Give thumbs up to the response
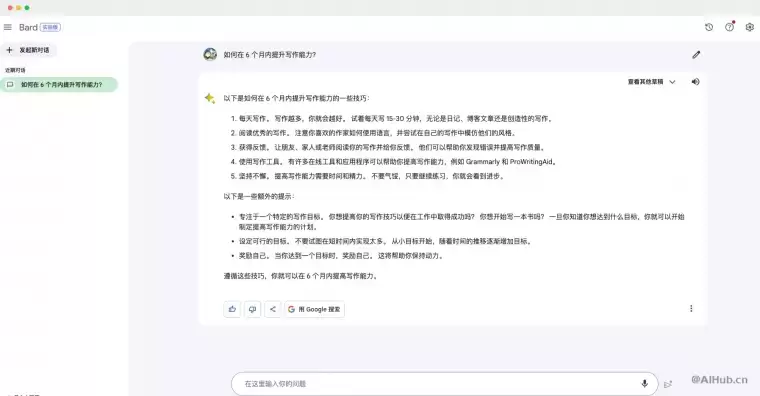This screenshot has height=396, width=760. coord(232,309)
